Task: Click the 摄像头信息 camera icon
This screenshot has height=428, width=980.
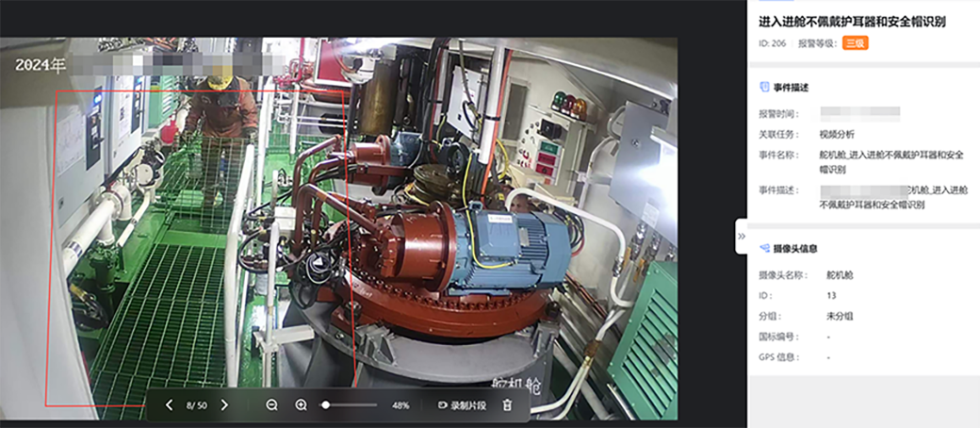Action: coord(764,249)
